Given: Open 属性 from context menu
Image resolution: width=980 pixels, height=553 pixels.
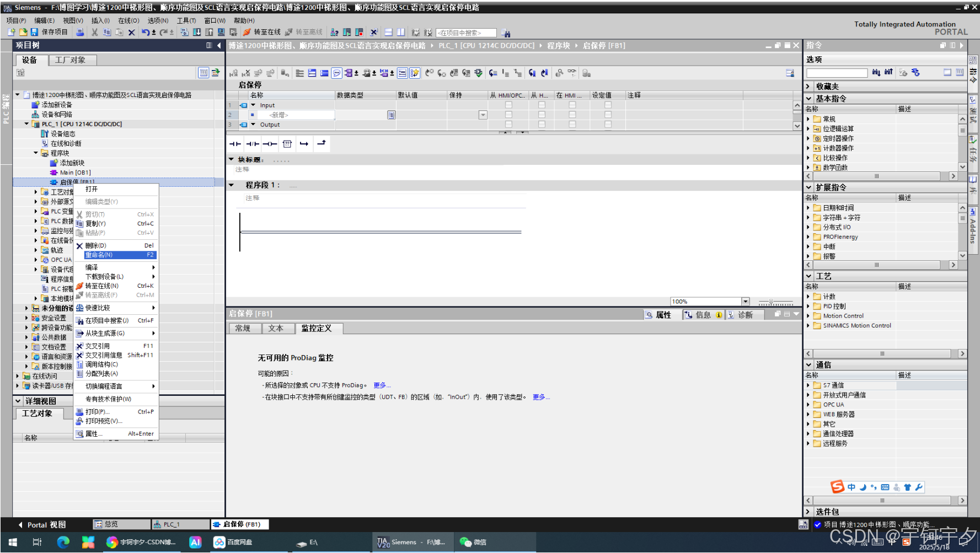Looking at the screenshot, I should (116, 434).
